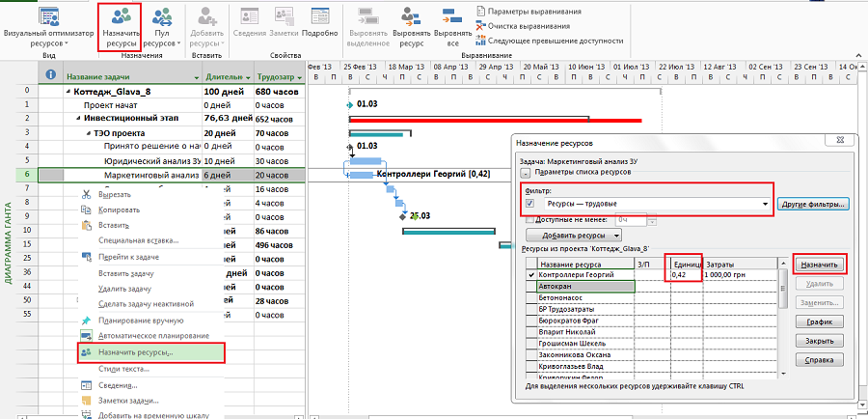
Task: Open Параметры выравнивания
Action: [x=529, y=11]
